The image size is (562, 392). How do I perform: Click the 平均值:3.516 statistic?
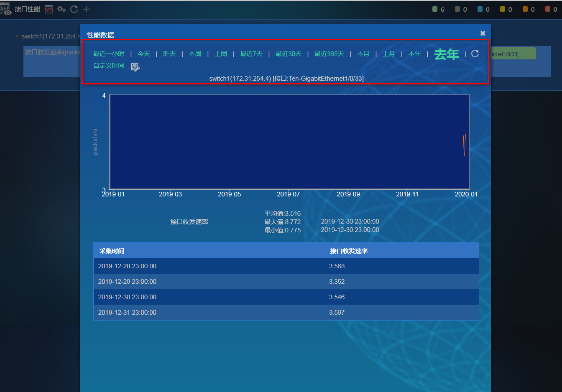(x=283, y=214)
